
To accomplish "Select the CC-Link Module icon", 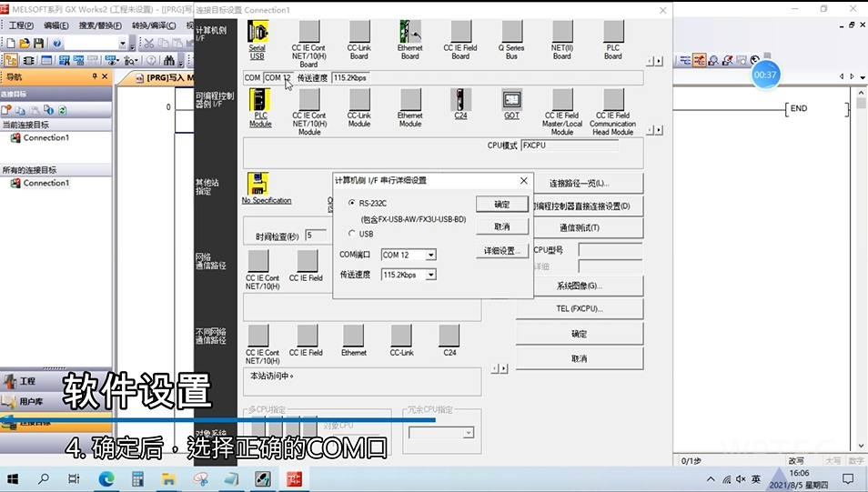I will pos(359,100).
